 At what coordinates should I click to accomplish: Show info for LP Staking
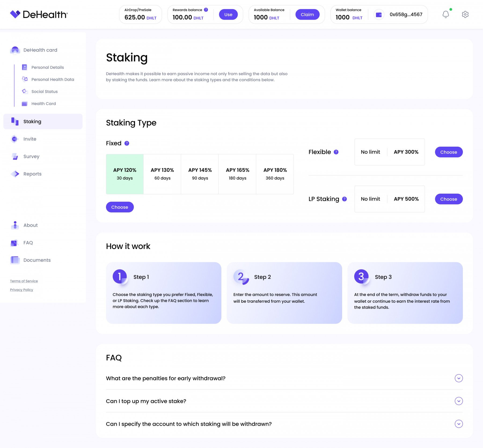[x=345, y=199]
